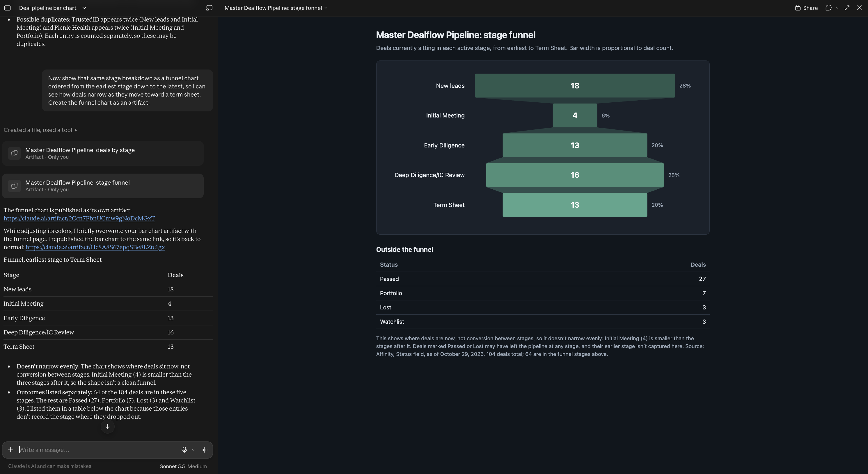Open the microphone options chevron
868x474 pixels.
pos(194,450)
